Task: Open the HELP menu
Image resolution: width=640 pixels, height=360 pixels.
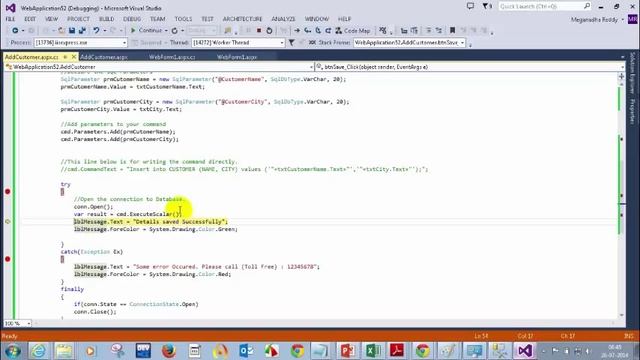Action: pyautogui.click(x=344, y=19)
